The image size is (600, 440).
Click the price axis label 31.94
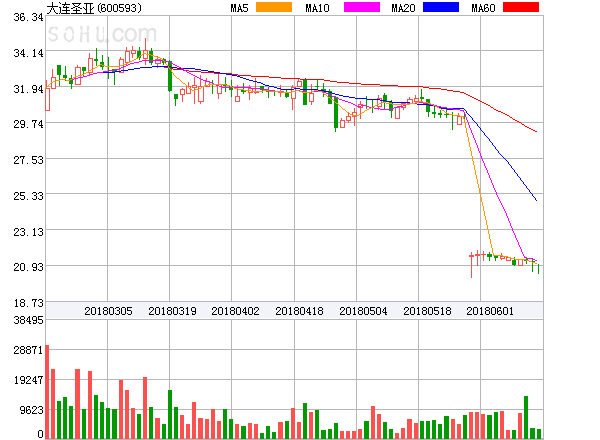tap(28, 89)
